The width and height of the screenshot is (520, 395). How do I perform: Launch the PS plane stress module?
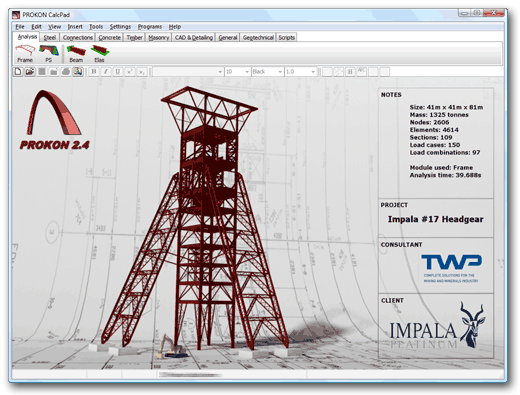coord(49,54)
